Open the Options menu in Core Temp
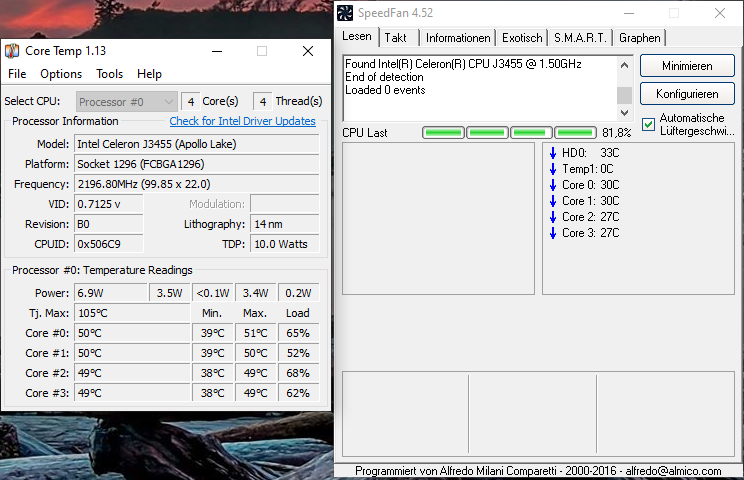Image resolution: width=744 pixels, height=480 pixels. point(61,74)
